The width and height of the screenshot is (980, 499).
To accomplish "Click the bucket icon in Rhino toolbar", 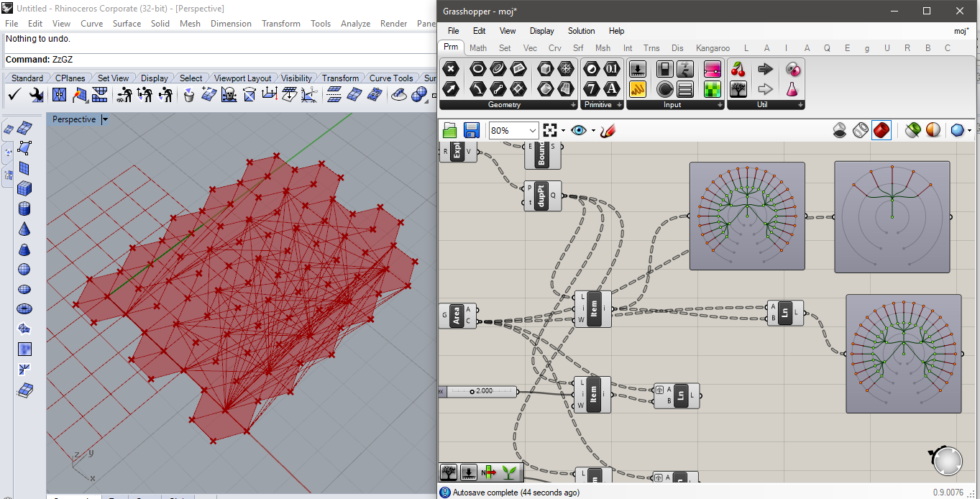I will coord(188,94).
